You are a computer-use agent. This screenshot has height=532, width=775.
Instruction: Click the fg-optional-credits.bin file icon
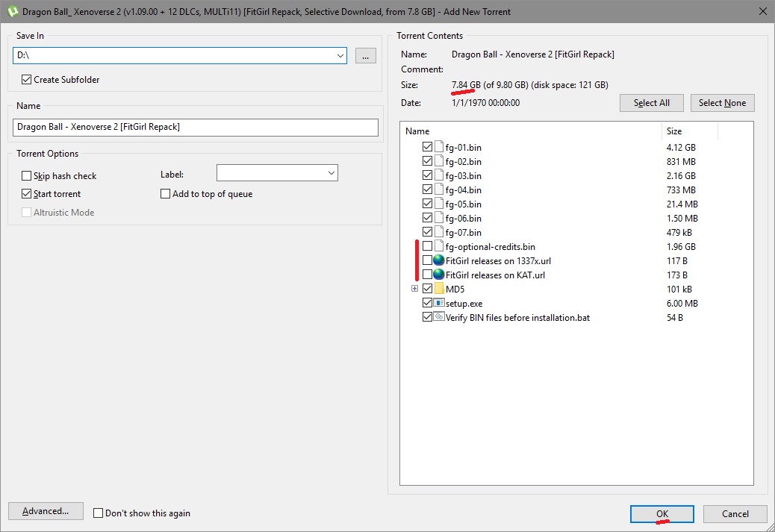tap(439, 246)
